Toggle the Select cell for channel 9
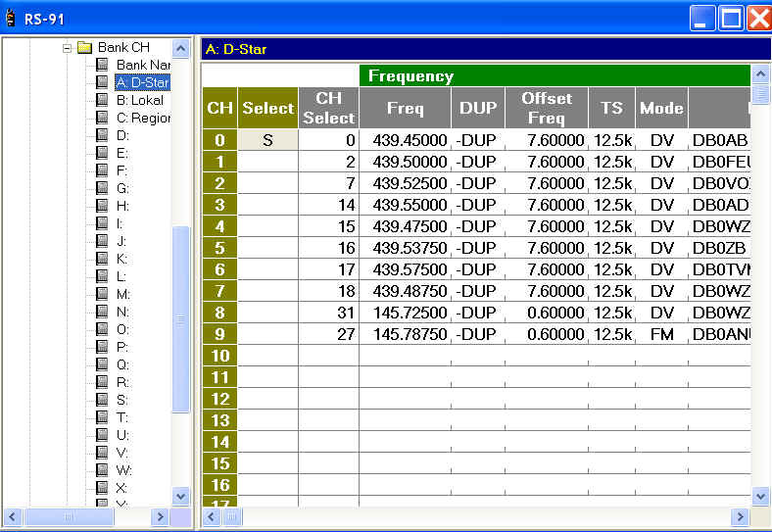 coord(267,334)
